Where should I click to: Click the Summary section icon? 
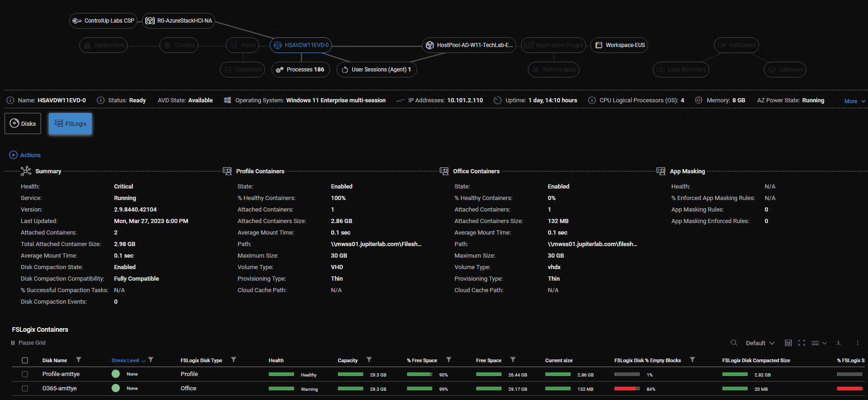pyautogui.click(x=26, y=171)
